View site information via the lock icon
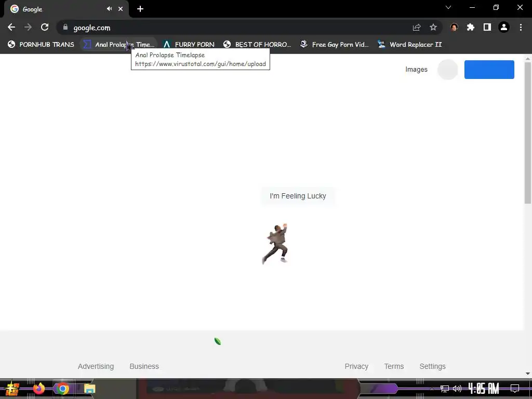 [x=65, y=27]
